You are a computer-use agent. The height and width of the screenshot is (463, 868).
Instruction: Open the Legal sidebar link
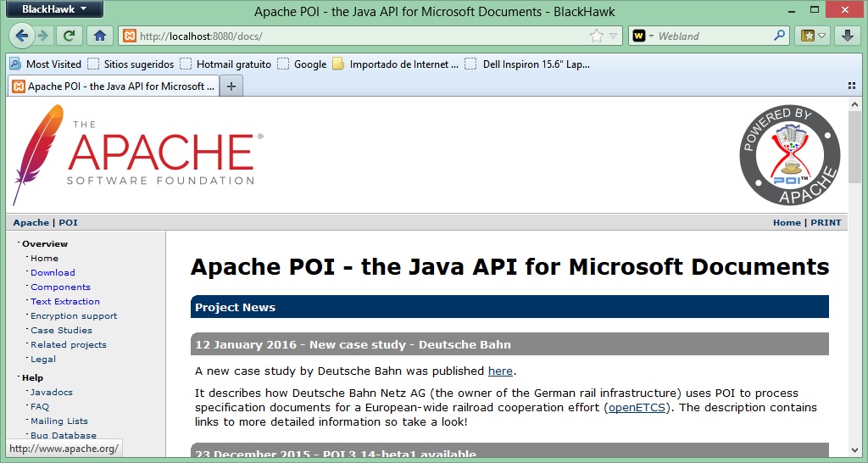pos(43,359)
